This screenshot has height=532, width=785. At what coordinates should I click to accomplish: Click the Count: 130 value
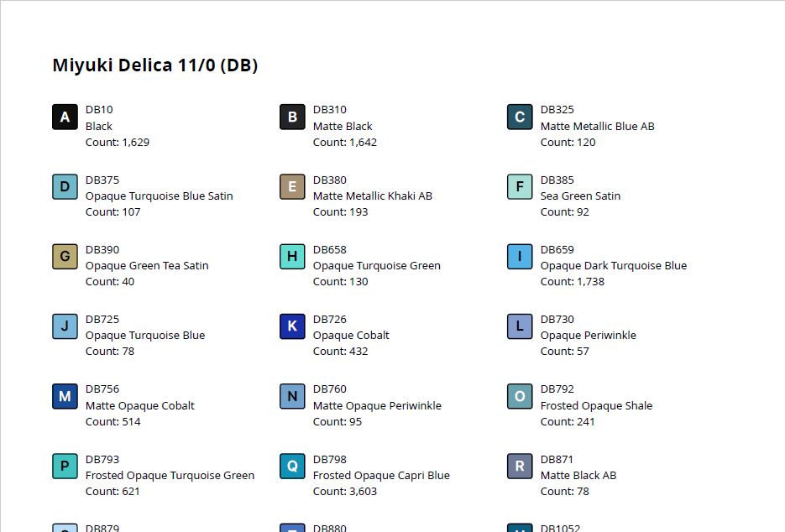340,281
